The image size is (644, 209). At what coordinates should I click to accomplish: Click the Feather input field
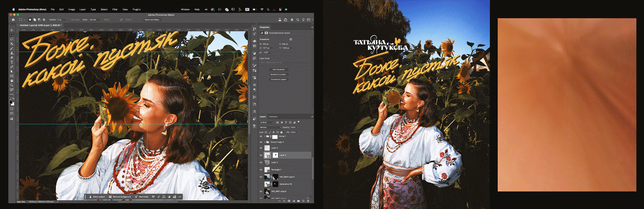pos(61,20)
